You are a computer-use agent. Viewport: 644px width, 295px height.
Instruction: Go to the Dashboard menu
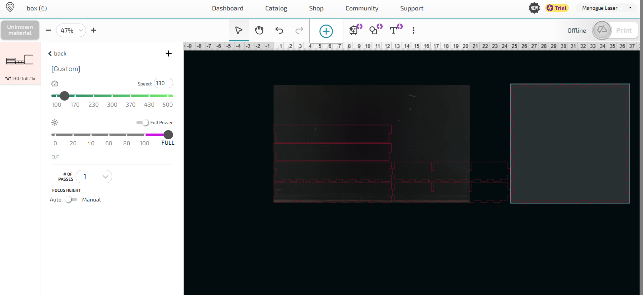tap(227, 8)
